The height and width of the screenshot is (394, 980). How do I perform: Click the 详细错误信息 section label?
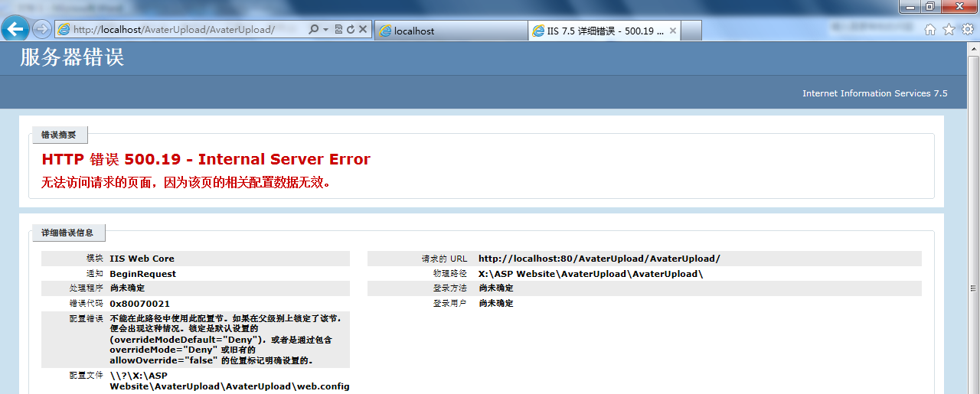[x=67, y=233]
